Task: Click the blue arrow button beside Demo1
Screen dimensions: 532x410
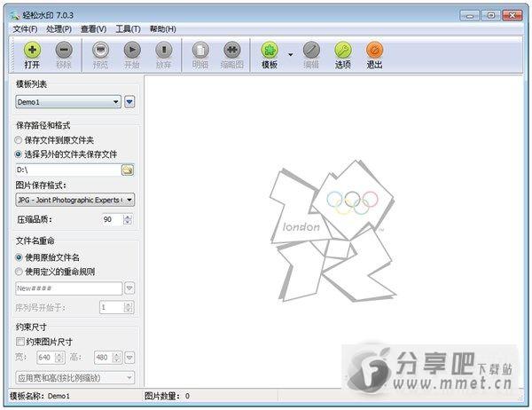Action: [129, 102]
